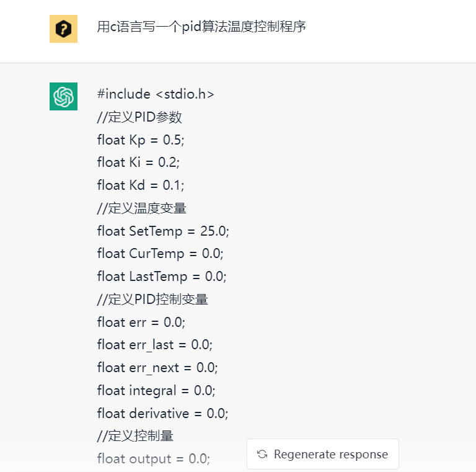Click the line float err_next = 0.0;

point(157,367)
